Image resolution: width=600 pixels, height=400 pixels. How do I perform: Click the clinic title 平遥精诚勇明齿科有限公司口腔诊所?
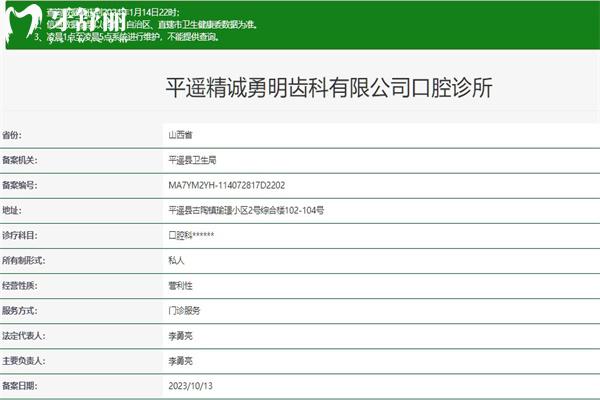tap(329, 88)
